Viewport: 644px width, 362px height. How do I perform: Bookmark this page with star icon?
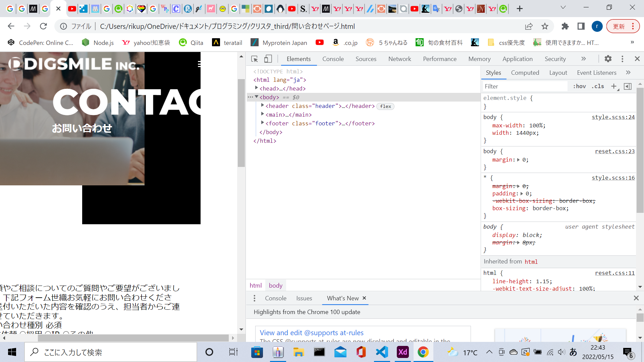point(545,26)
